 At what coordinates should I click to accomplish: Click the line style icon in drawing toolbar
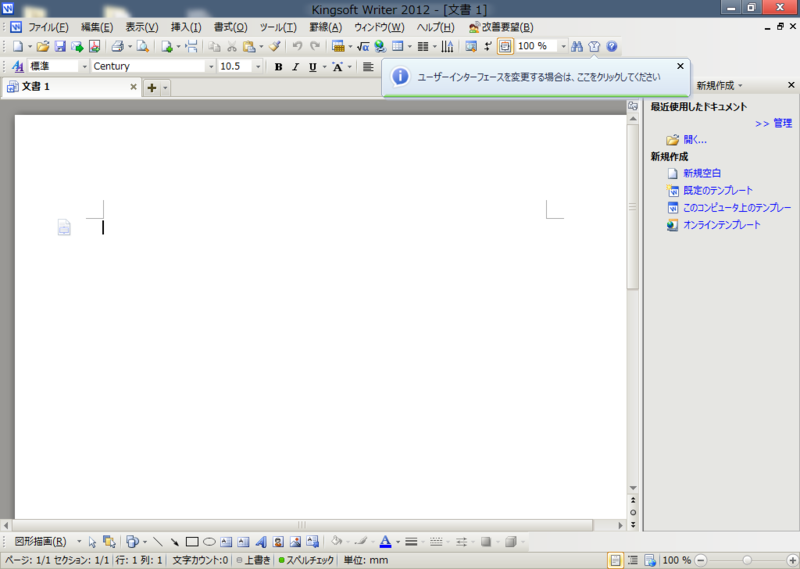coord(411,542)
